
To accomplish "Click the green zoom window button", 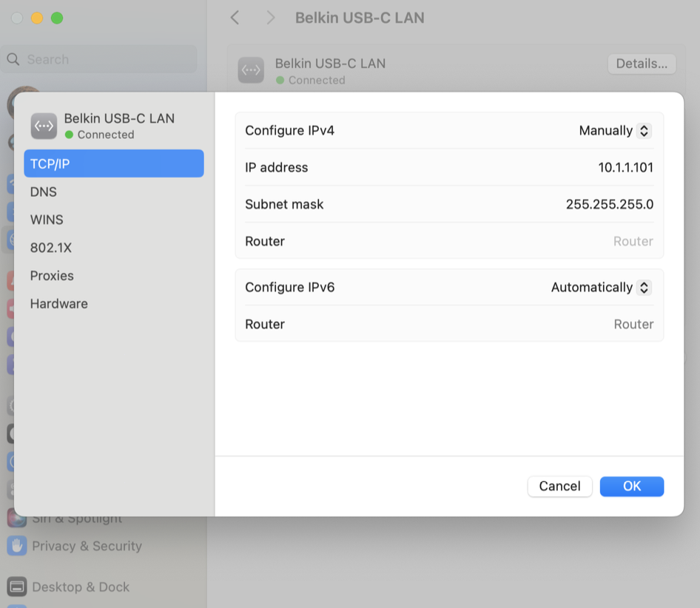I will point(57,18).
